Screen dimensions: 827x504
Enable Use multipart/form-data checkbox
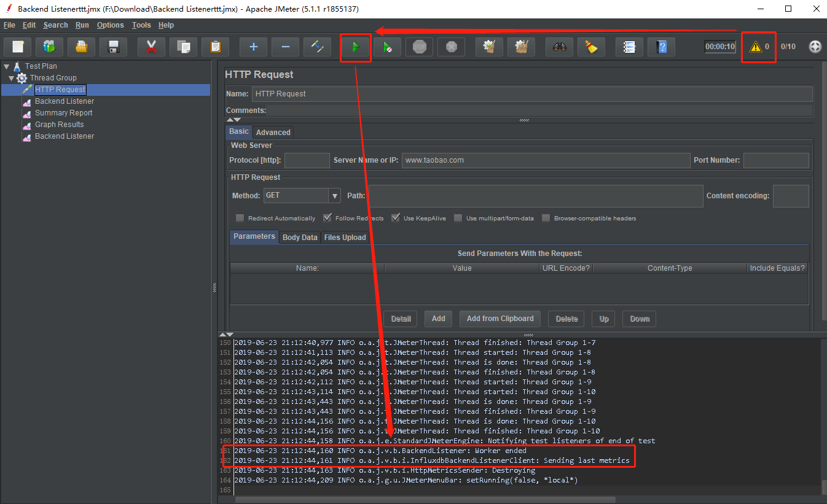[x=458, y=218]
